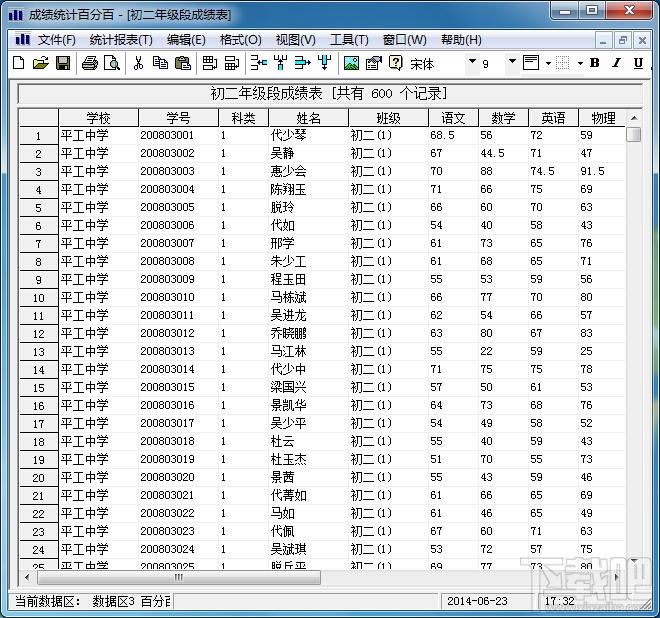Screen dimensions: 660x618
Task: Expand the 宋体 font dropdown
Action: click(473, 62)
